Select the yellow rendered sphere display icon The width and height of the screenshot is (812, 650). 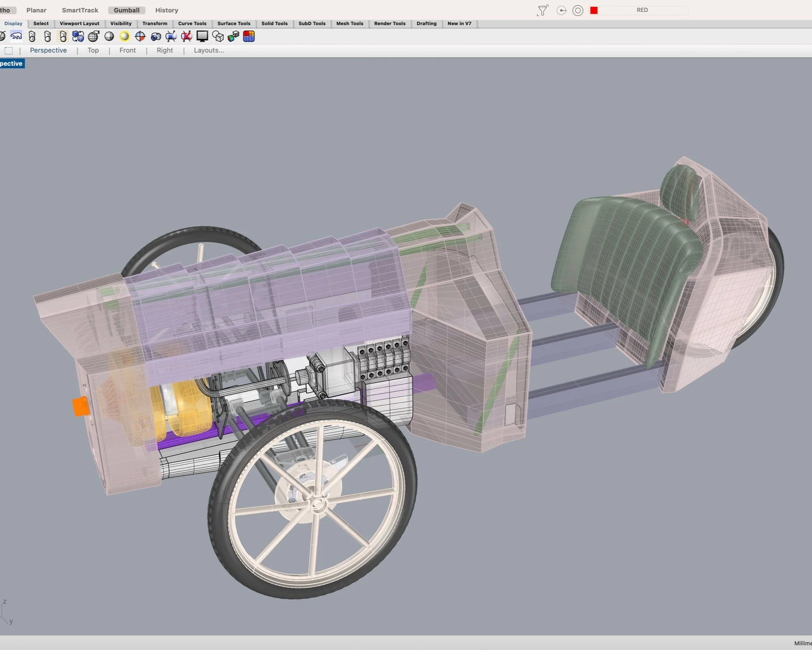[x=125, y=36]
